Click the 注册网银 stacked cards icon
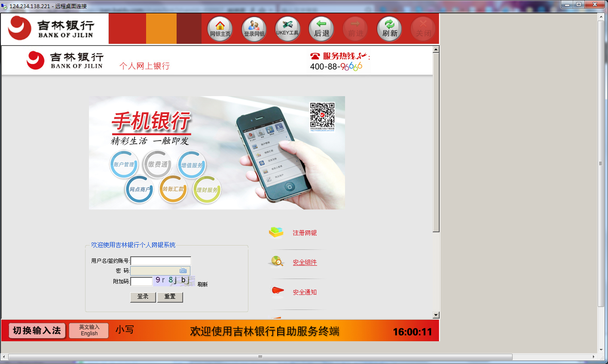The width and height of the screenshot is (608, 364). [x=276, y=232]
